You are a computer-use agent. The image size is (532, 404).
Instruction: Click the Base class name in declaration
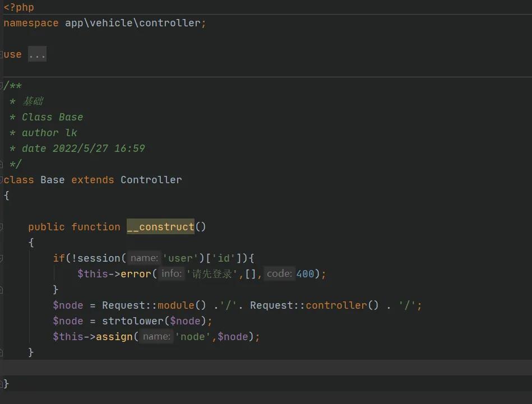tap(52, 179)
